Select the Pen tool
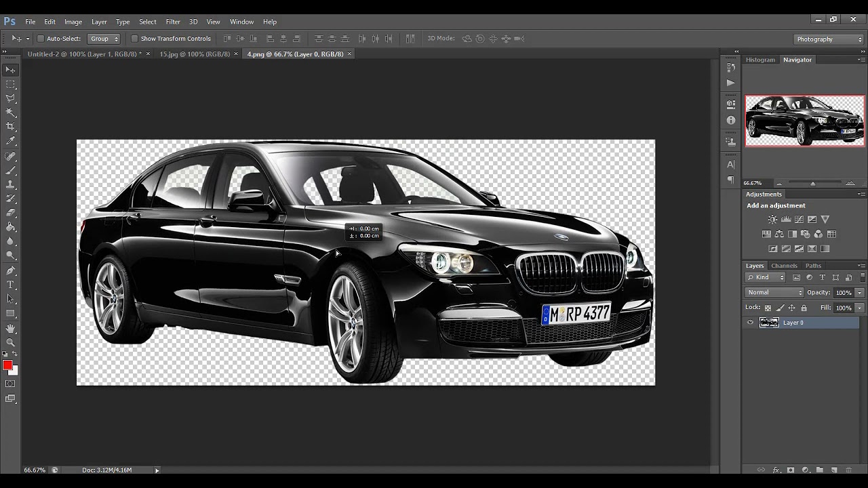The image size is (868, 488). (x=11, y=270)
